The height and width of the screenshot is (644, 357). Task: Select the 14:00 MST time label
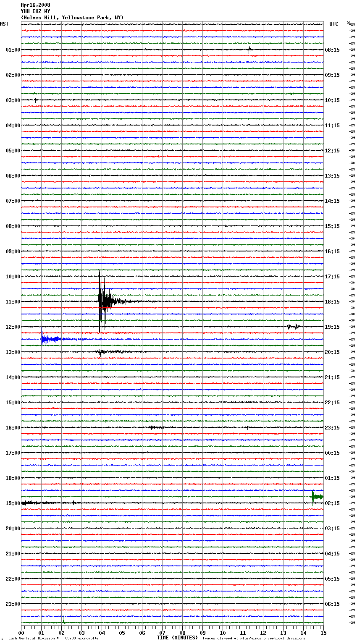pos(13,377)
